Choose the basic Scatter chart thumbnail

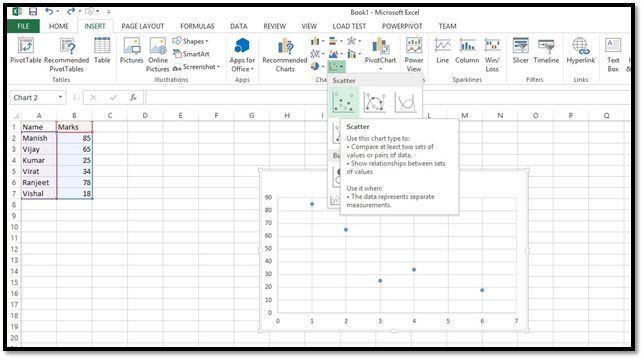344,102
